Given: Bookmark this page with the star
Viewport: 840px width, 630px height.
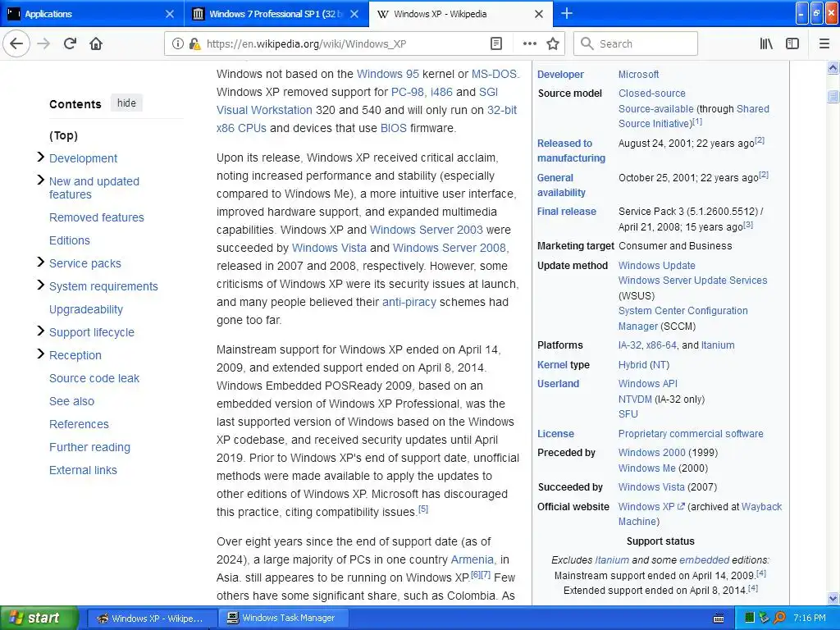Looking at the screenshot, I should tap(553, 43).
